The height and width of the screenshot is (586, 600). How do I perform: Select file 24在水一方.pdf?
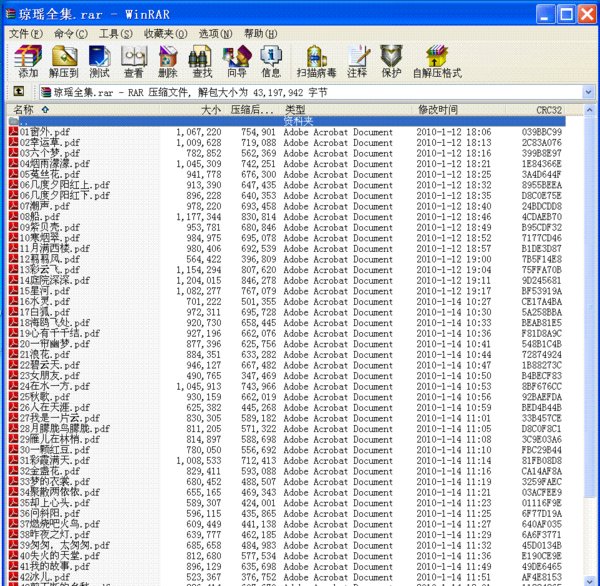pyautogui.click(x=55, y=386)
